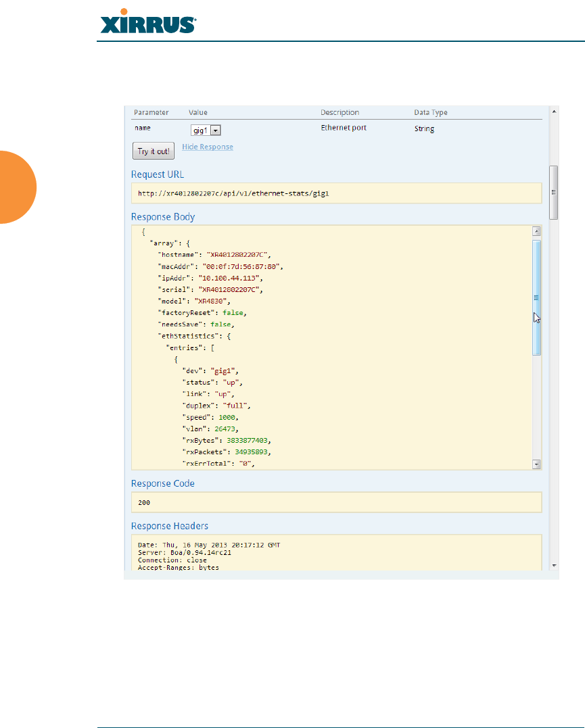The image size is (585, 728).
Task: Click the Response Body scrollbar thumb
Action: (537, 297)
